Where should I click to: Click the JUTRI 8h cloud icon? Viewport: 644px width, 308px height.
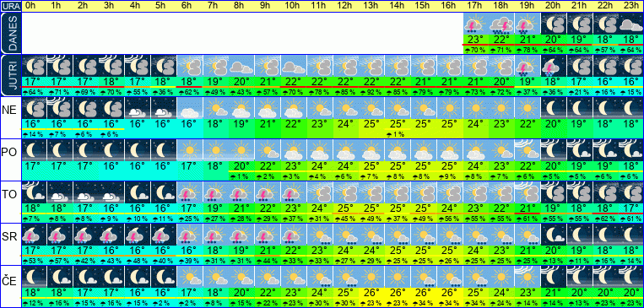pyautogui.click(x=241, y=66)
